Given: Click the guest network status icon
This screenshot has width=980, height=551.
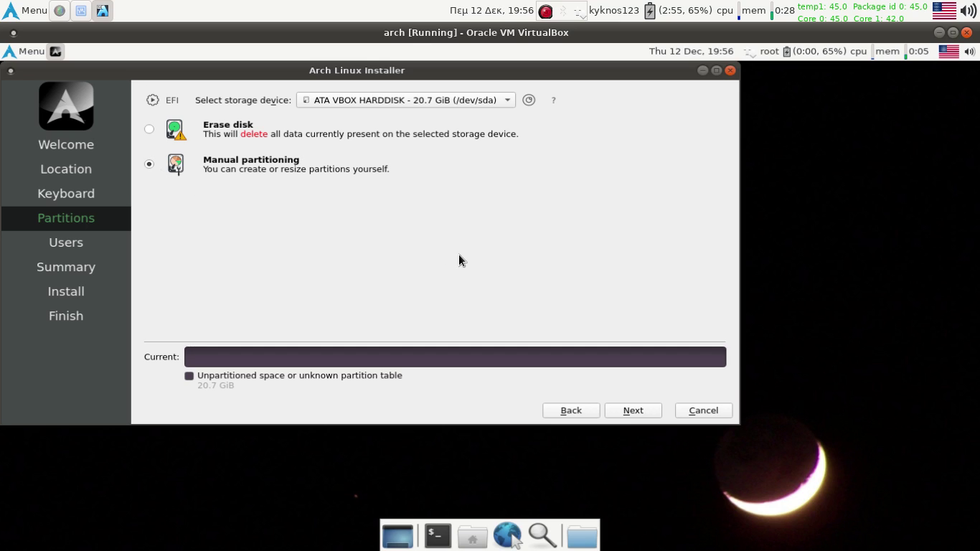Looking at the screenshot, I should [x=750, y=52].
